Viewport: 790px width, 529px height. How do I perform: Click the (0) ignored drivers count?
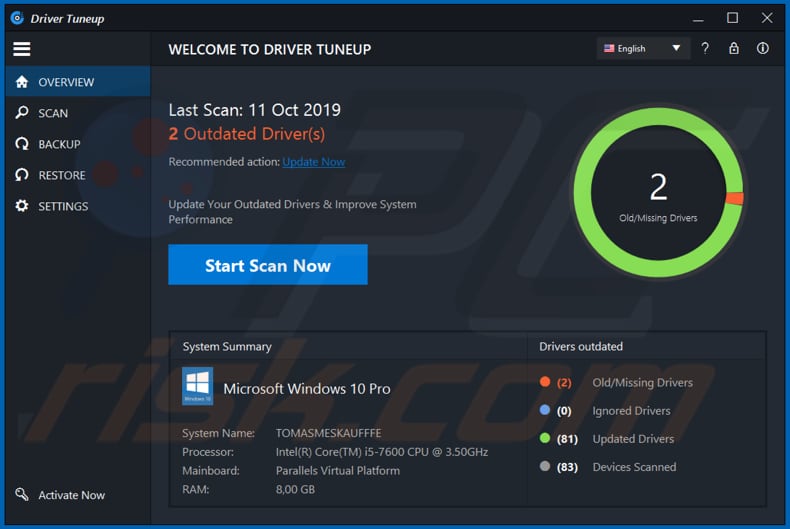pyautogui.click(x=564, y=411)
